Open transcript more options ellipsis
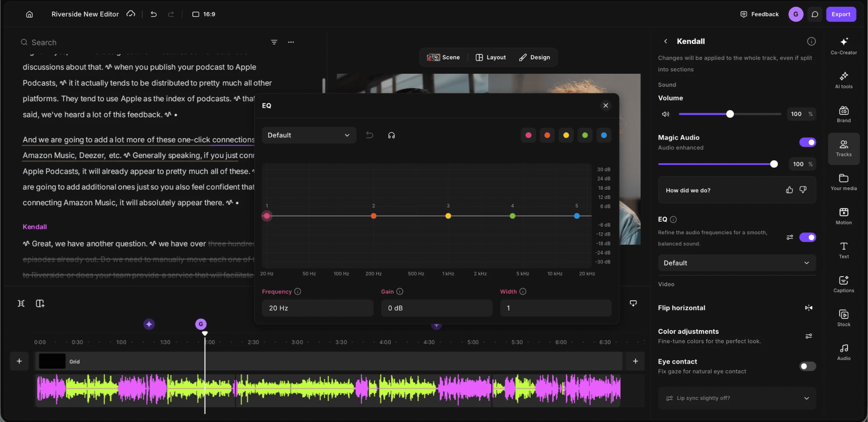868x422 pixels. click(291, 42)
